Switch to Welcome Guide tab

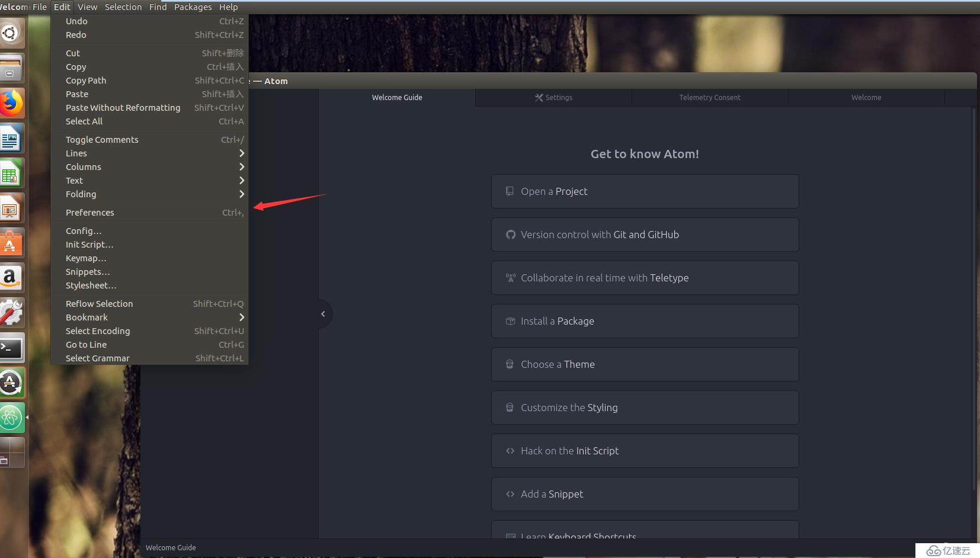pos(397,98)
